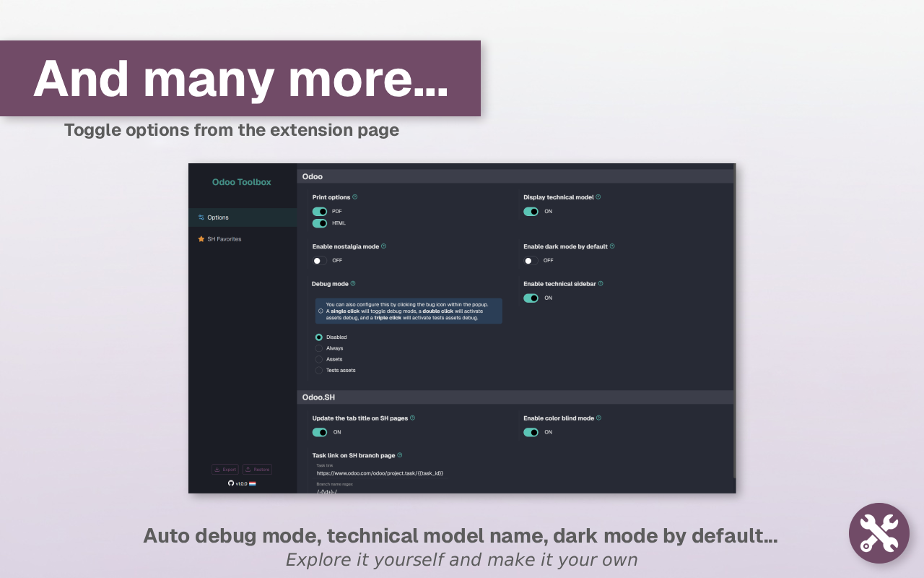Open the SH Favorites section
Screen dimensions: 924x578
[x=224, y=238]
